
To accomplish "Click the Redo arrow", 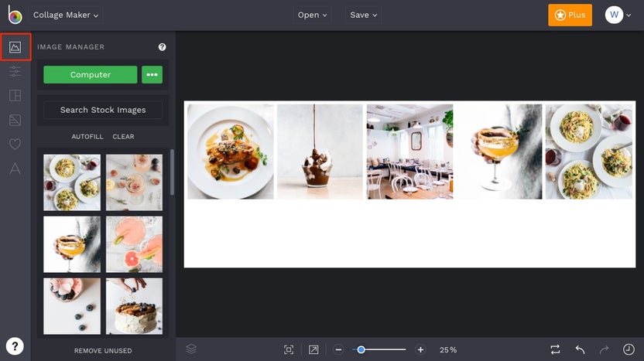I will [x=604, y=349].
